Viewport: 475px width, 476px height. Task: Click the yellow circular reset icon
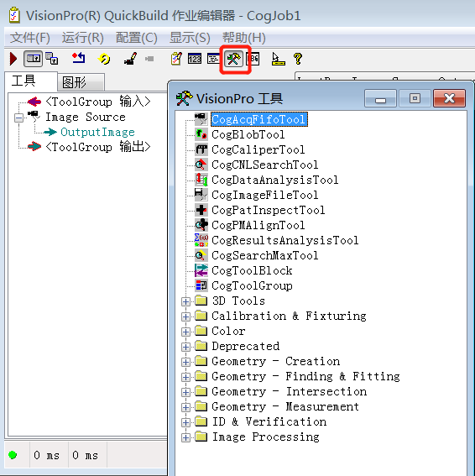pos(104,59)
